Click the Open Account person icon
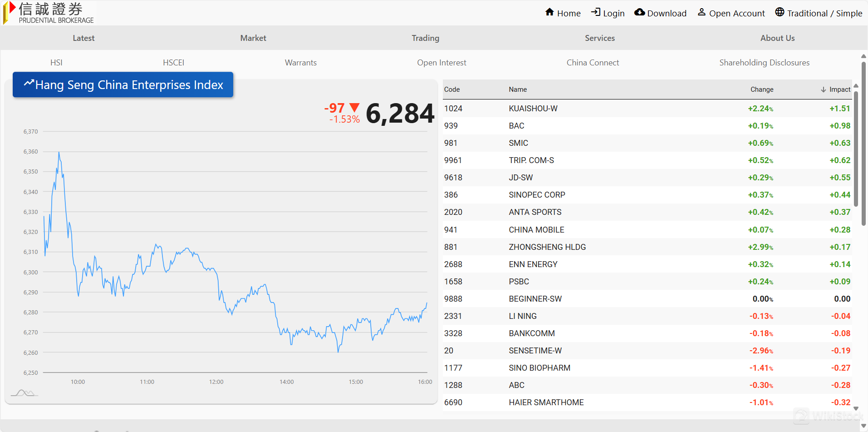This screenshot has width=868, height=432. coord(701,12)
